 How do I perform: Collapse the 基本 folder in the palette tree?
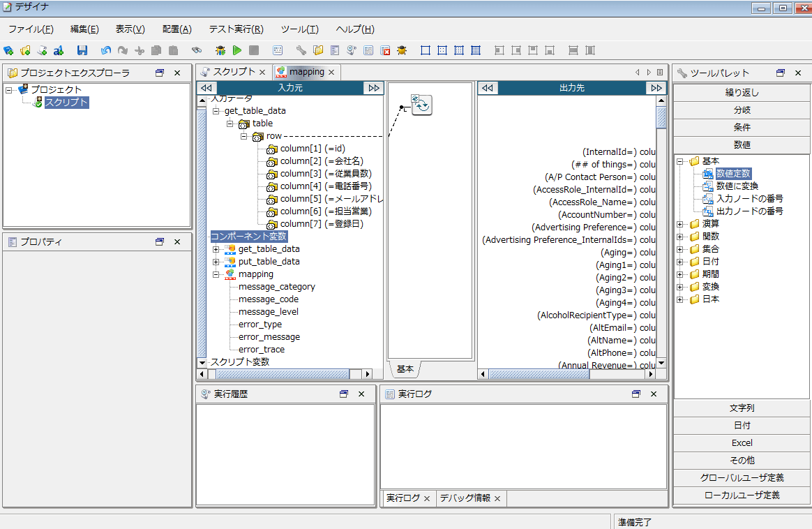[x=680, y=161]
